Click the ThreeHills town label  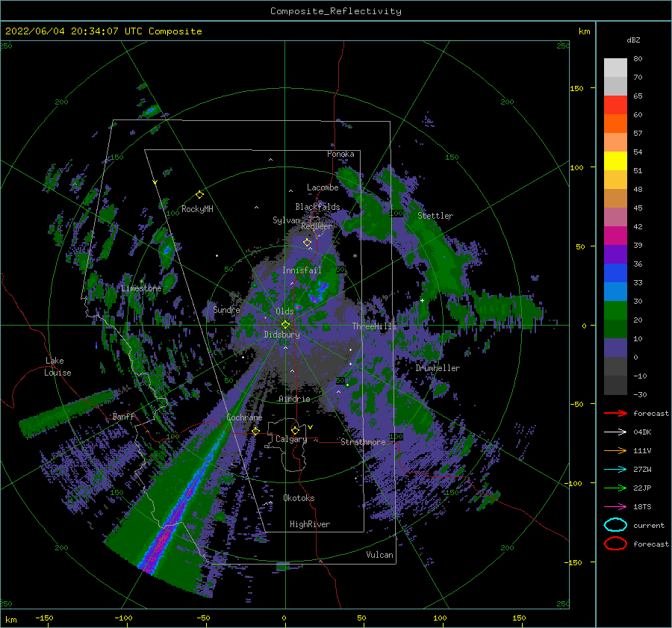pyautogui.click(x=375, y=326)
